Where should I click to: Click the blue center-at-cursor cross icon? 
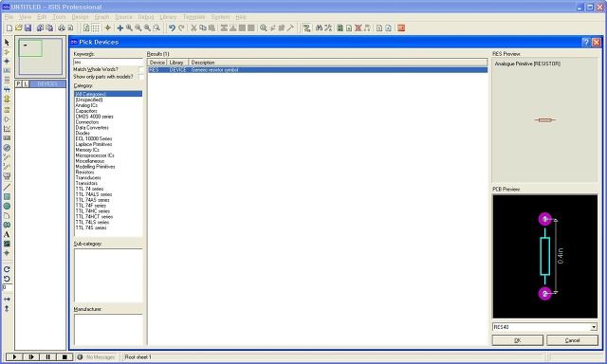click(x=120, y=27)
